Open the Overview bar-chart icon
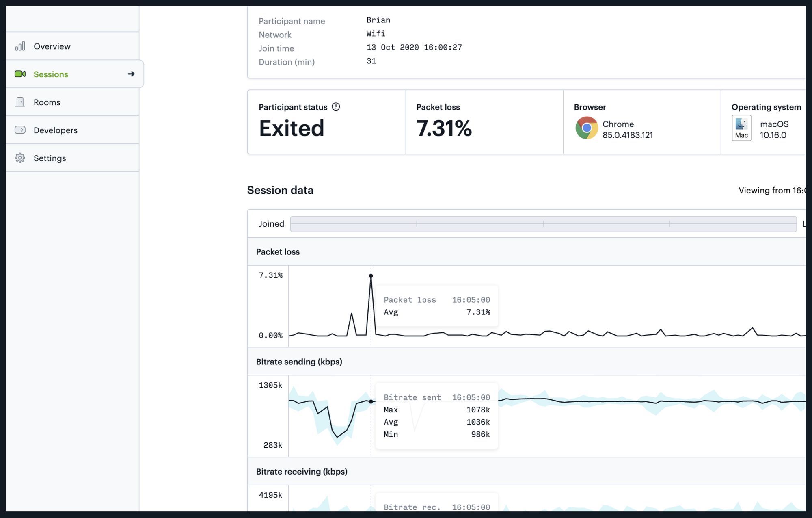This screenshot has width=812, height=518. tap(20, 46)
